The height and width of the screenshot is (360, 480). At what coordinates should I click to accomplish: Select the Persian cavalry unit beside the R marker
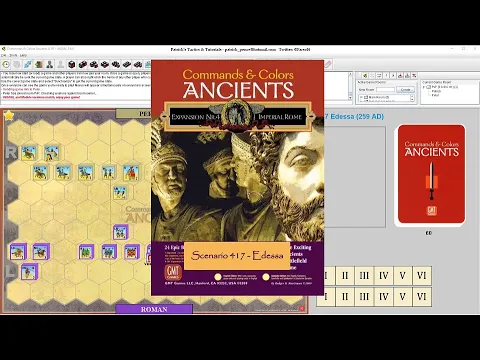(29, 153)
